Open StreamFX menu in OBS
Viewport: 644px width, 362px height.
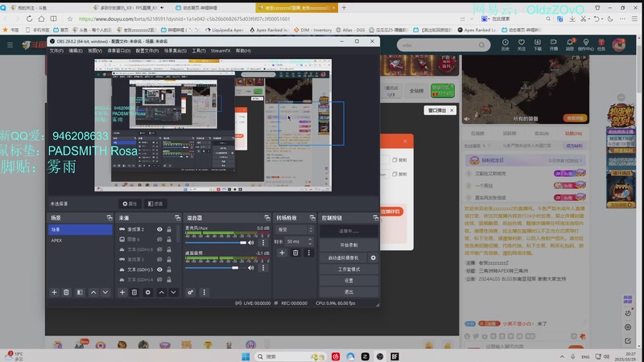point(221,51)
